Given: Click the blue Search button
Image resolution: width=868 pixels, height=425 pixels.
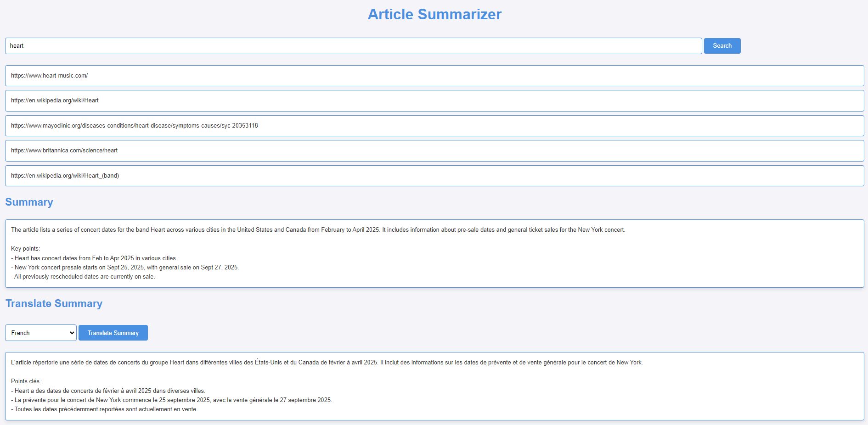Looking at the screenshot, I should 722,46.
